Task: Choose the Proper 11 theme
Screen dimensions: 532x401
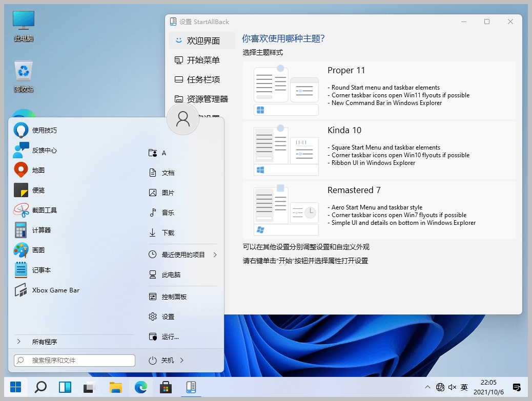Action: 379,90
